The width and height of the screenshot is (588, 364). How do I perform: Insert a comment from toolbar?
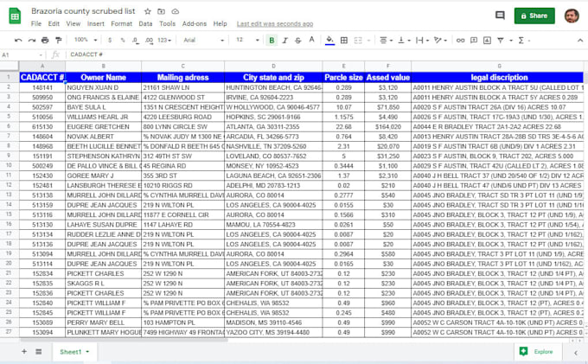point(474,40)
